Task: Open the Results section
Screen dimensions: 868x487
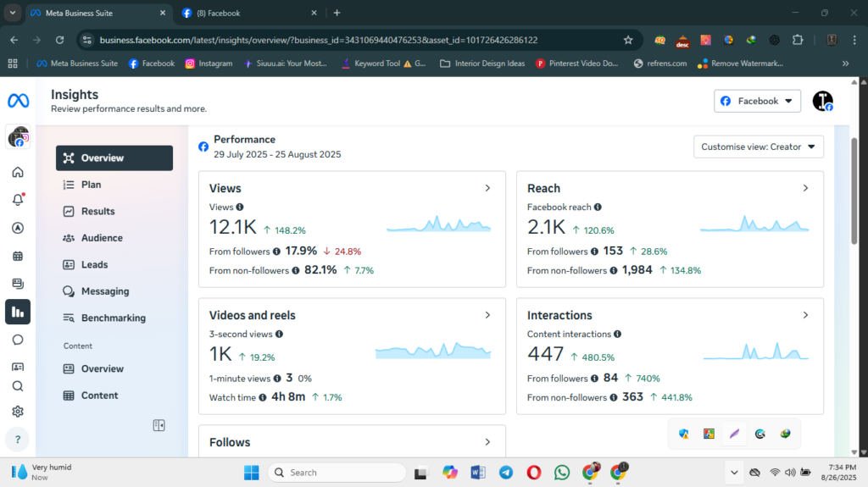Action: pyautogui.click(x=114, y=212)
